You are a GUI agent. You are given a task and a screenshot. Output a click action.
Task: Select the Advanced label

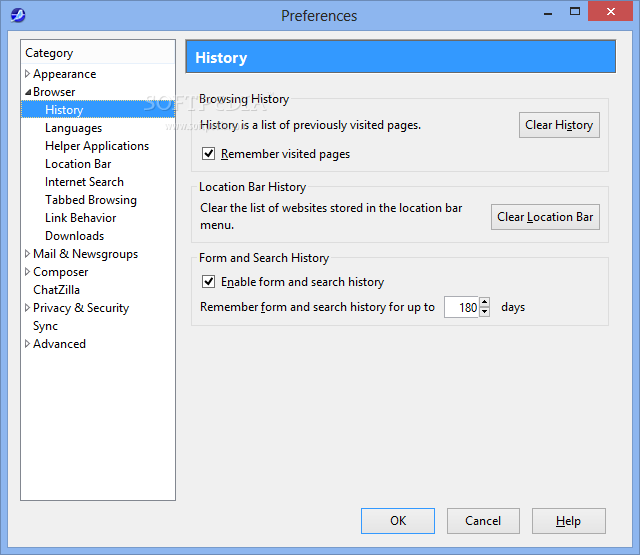(59, 344)
